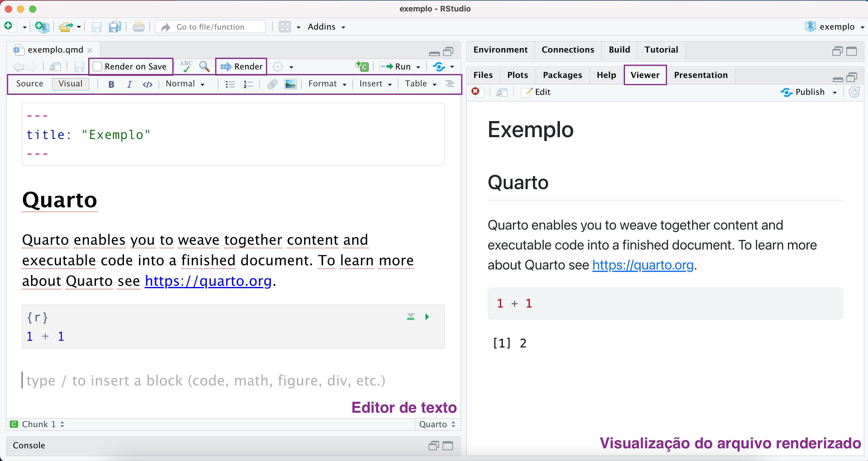The width and height of the screenshot is (868, 461).
Task: Click the Bold formatting icon
Action: 111,84
